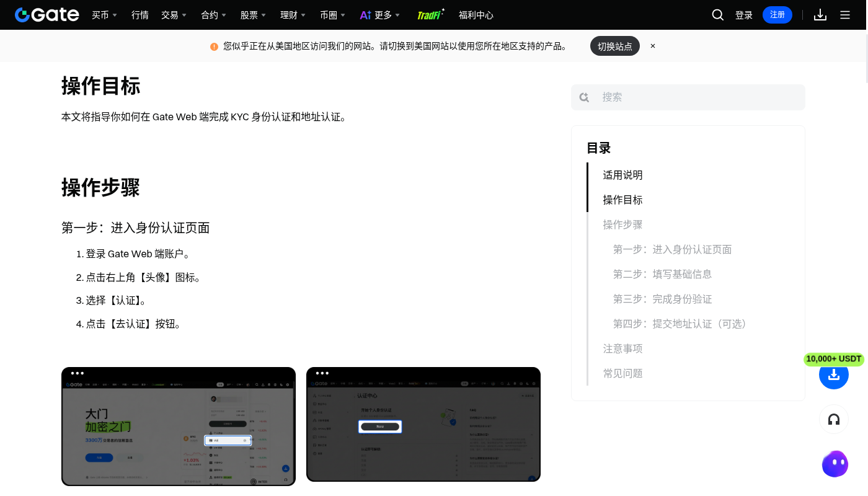Click the search icon inside search box
Image resolution: width=868 pixels, height=496 pixels.
click(x=584, y=97)
